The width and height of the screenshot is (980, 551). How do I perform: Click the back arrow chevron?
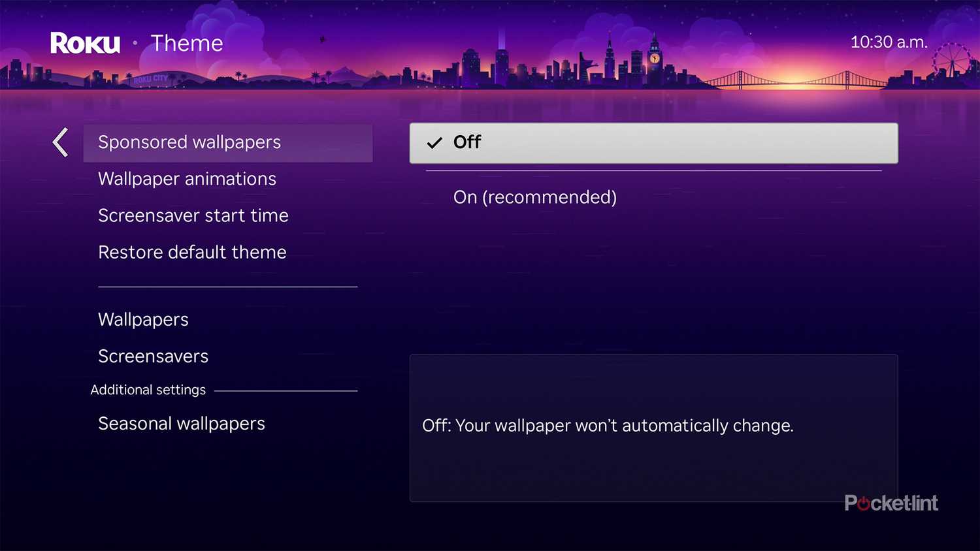click(x=61, y=142)
